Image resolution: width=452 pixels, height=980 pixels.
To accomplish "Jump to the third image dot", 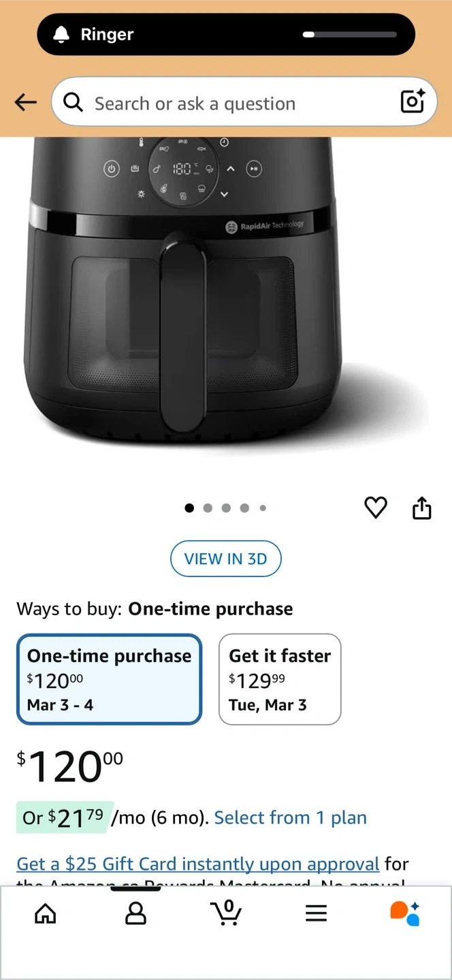I will pyautogui.click(x=226, y=508).
